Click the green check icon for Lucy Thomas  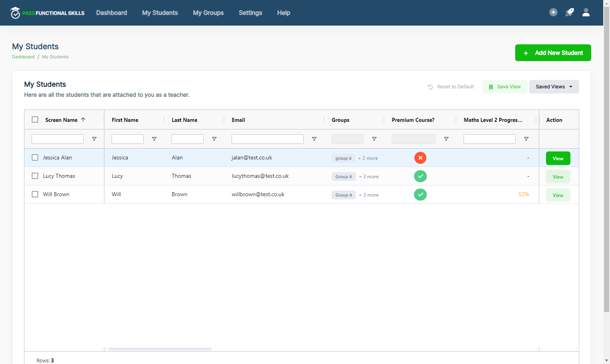(x=420, y=176)
